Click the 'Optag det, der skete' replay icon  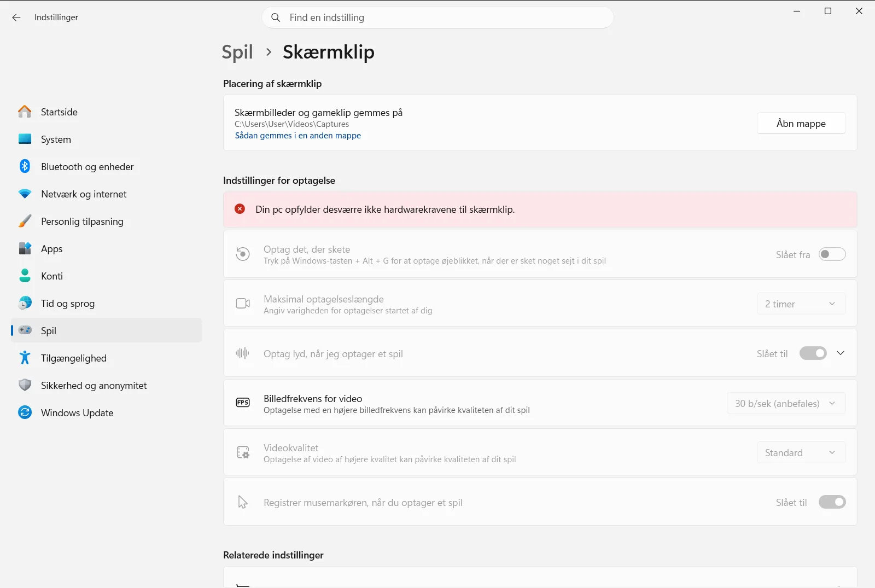pos(243,254)
